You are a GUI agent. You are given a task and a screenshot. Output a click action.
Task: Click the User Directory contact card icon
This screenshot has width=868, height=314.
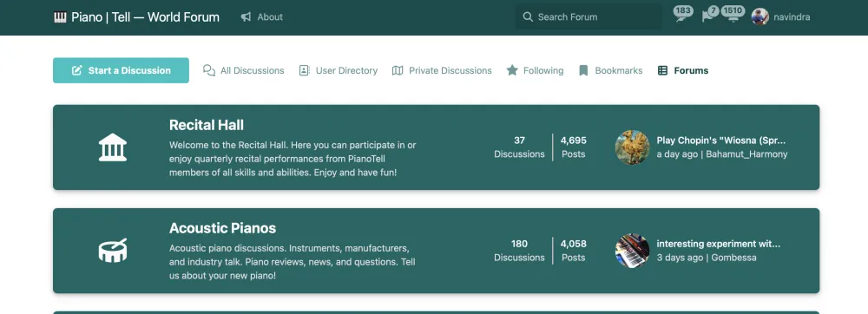(304, 70)
